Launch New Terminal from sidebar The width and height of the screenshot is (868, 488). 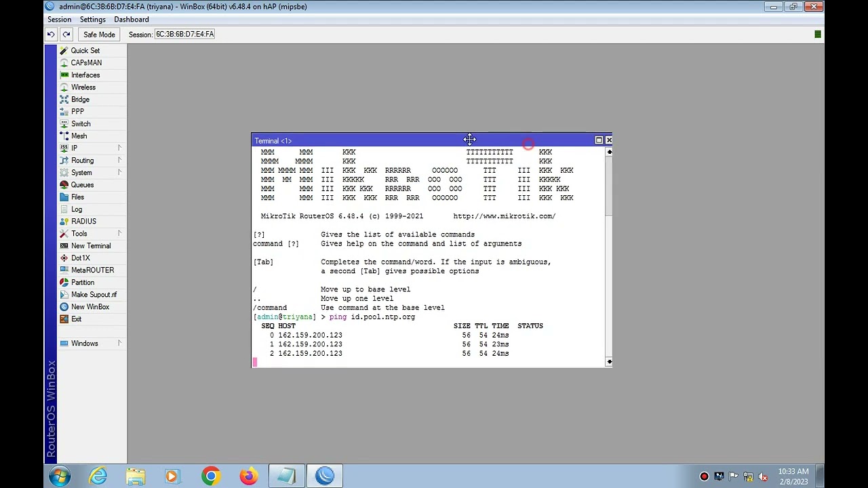click(x=90, y=246)
